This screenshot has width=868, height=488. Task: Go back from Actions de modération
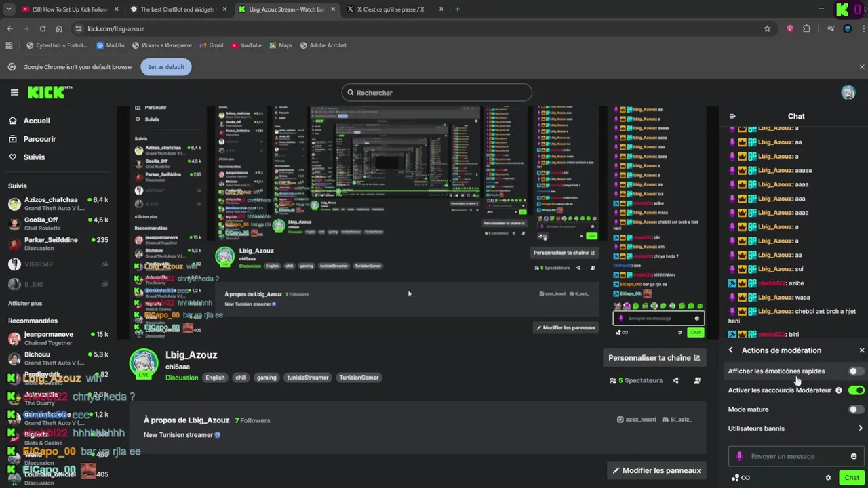click(730, 350)
